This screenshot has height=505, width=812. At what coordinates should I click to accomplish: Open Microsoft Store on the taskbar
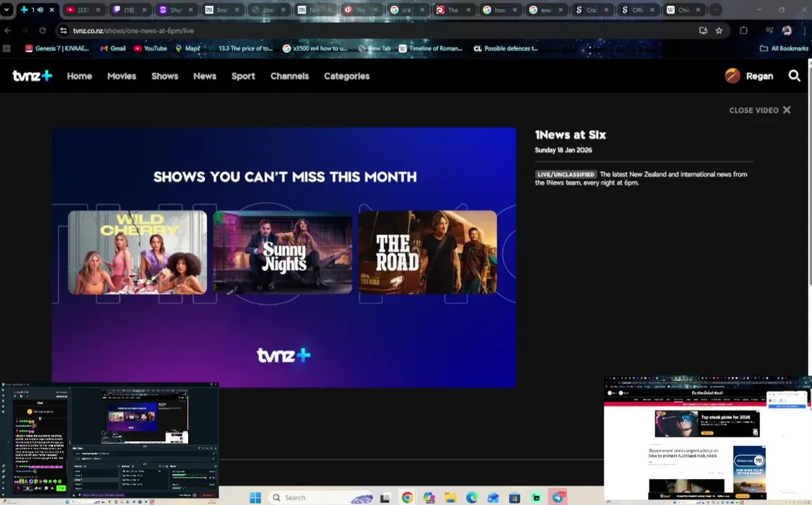(x=514, y=498)
